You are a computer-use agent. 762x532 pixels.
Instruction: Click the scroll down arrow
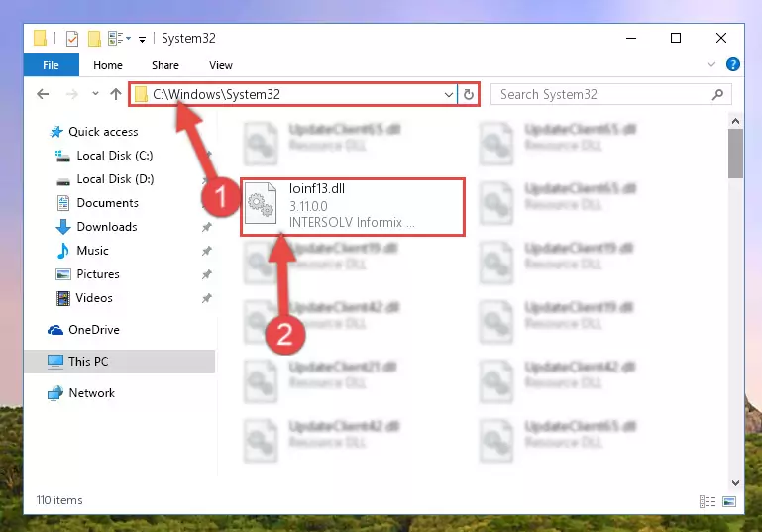tap(736, 483)
